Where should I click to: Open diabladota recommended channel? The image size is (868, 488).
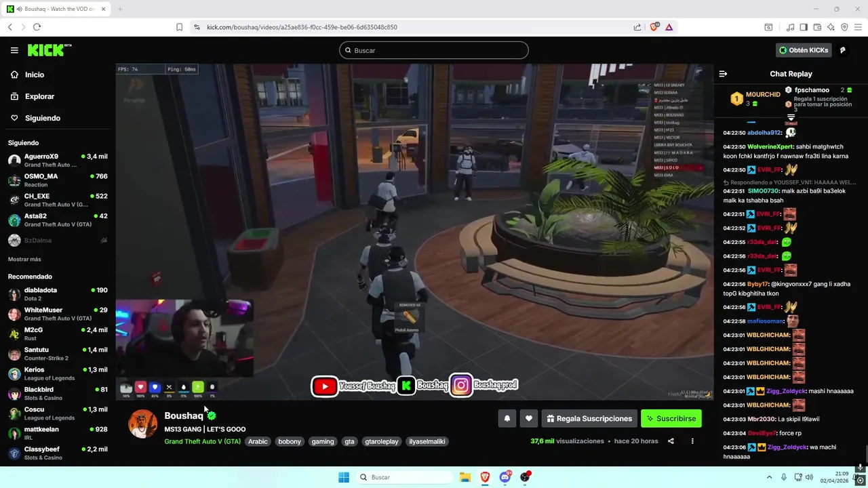[58, 294]
